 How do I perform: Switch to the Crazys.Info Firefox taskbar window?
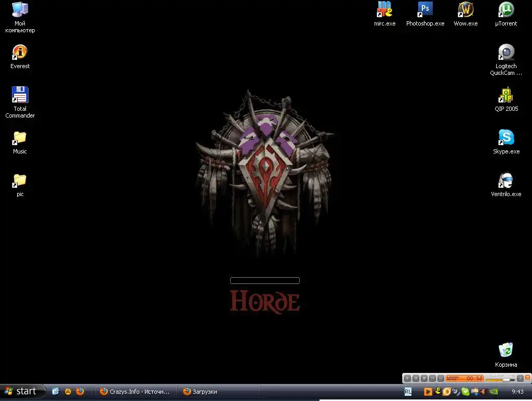(x=136, y=392)
